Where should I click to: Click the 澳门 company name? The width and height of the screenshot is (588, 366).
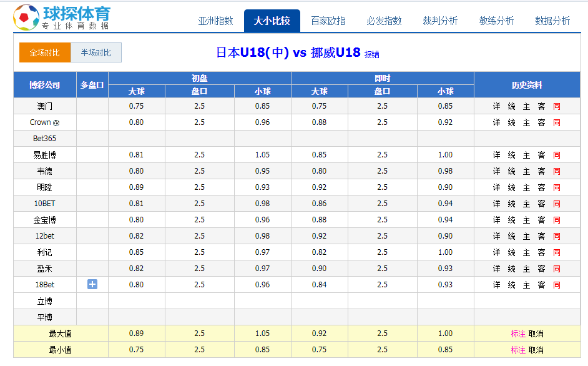pos(44,106)
